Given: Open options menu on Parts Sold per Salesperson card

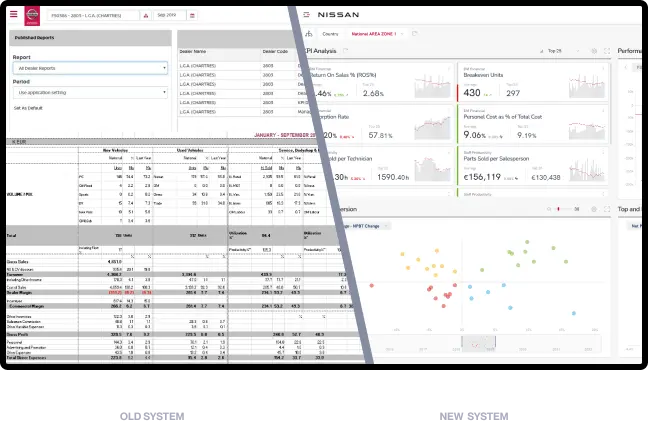Looking at the screenshot, I should point(603,152).
